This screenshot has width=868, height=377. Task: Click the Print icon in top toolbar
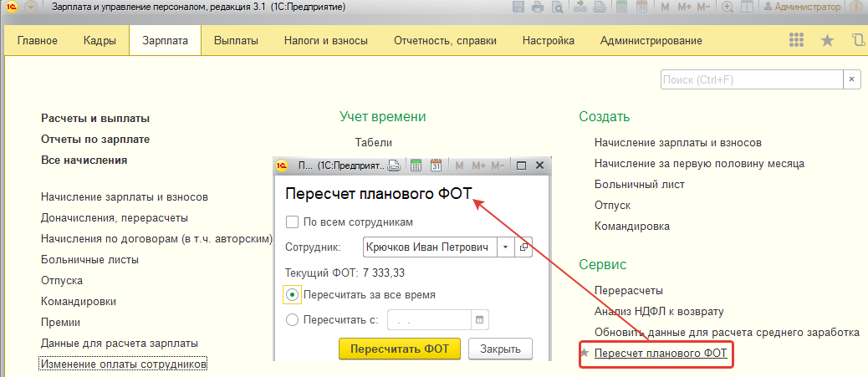point(537,7)
